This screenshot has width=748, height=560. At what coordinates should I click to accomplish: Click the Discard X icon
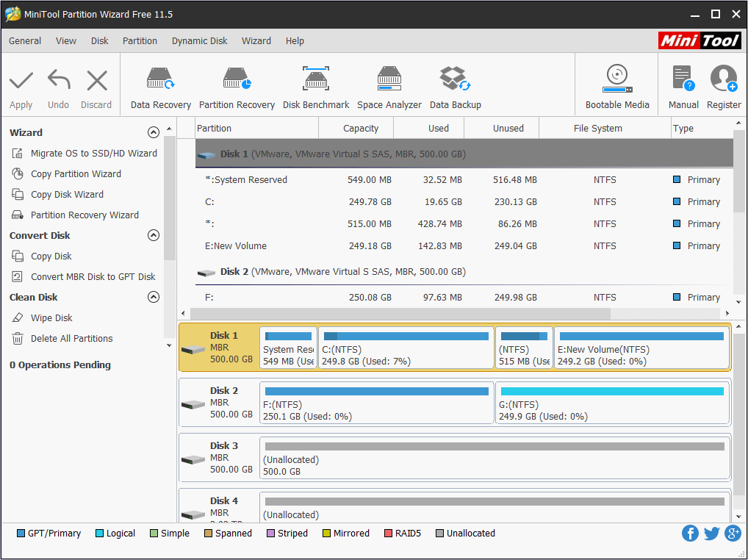[97, 81]
